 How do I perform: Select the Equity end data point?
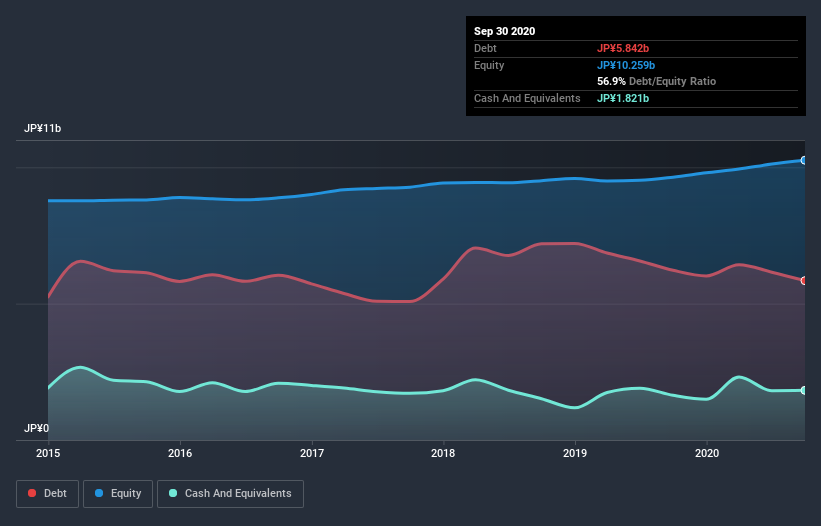804,160
